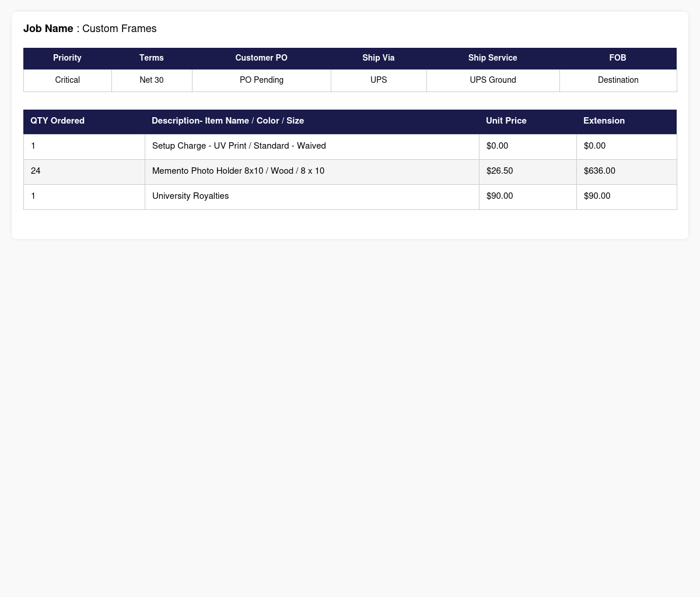This screenshot has width=700, height=597.
Task: Select the Setup Charge - UV Print description
Action: [312, 146]
